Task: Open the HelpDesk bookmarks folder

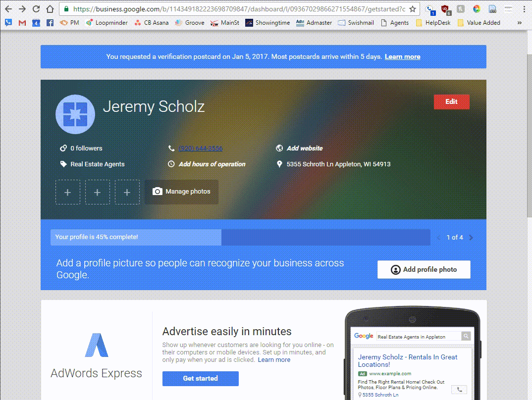Action: point(433,23)
